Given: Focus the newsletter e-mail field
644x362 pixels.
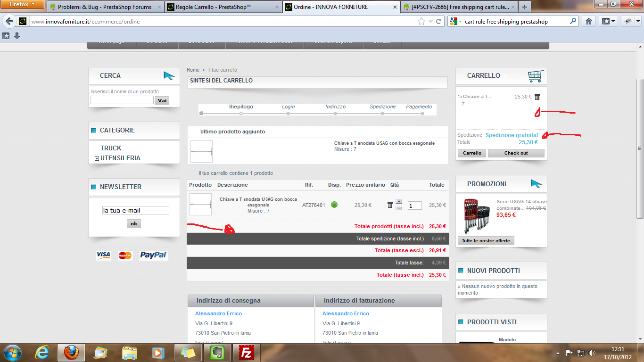Looking at the screenshot, I should pos(136,210).
